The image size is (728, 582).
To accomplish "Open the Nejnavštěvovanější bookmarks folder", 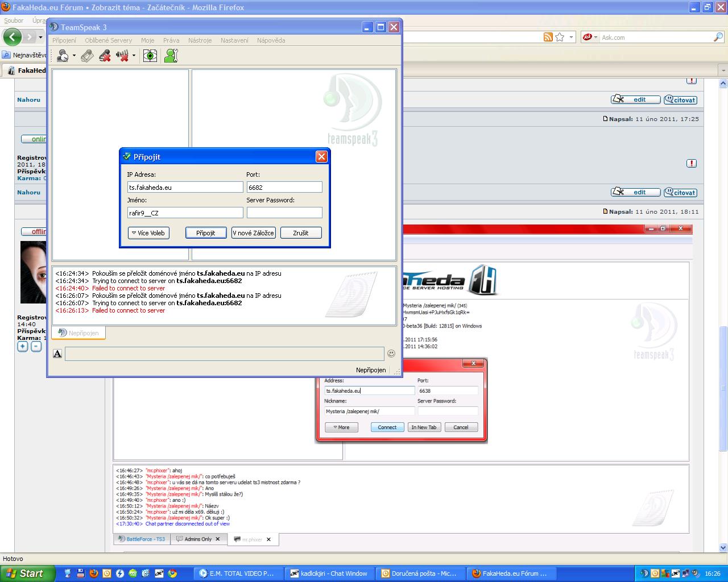I will click(x=25, y=55).
